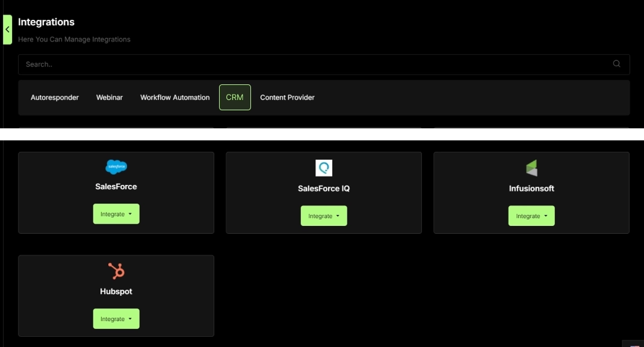Click the SalesForce cloud logo
The height and width of the screenshot is (347, 644).
(116, 167)
